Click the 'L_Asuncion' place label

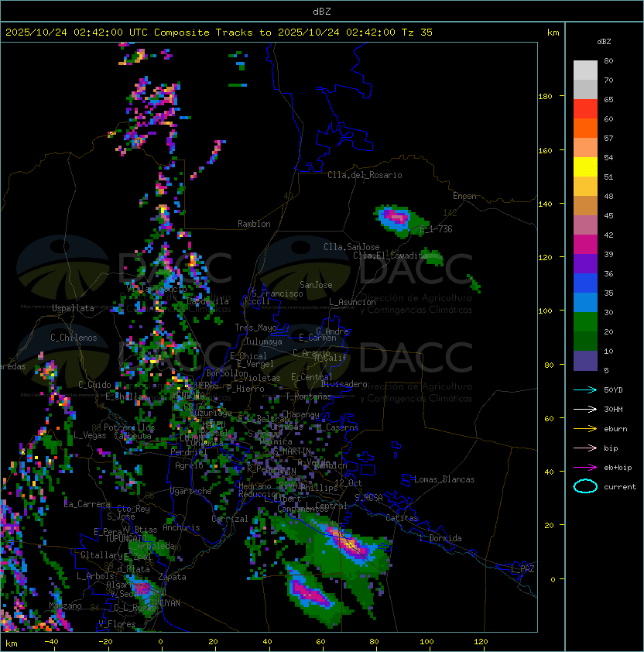point(352,302)
